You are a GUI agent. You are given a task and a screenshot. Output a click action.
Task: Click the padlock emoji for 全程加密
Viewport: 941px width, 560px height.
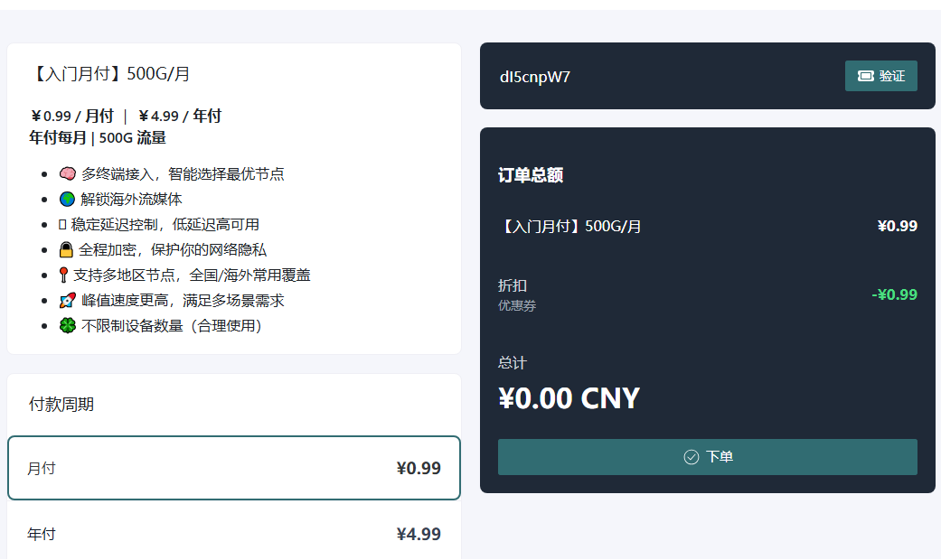coord(66,249)
